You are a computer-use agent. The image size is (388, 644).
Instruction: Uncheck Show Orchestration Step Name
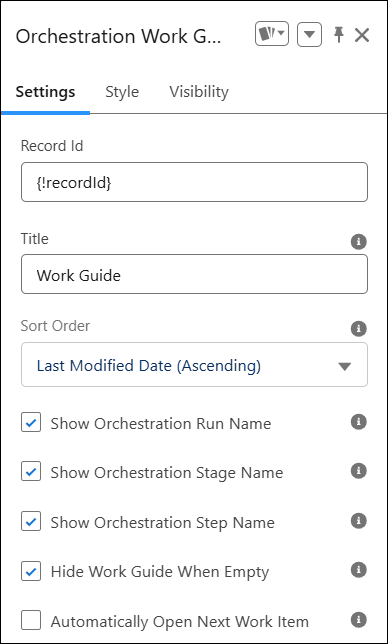pos(31,521)
